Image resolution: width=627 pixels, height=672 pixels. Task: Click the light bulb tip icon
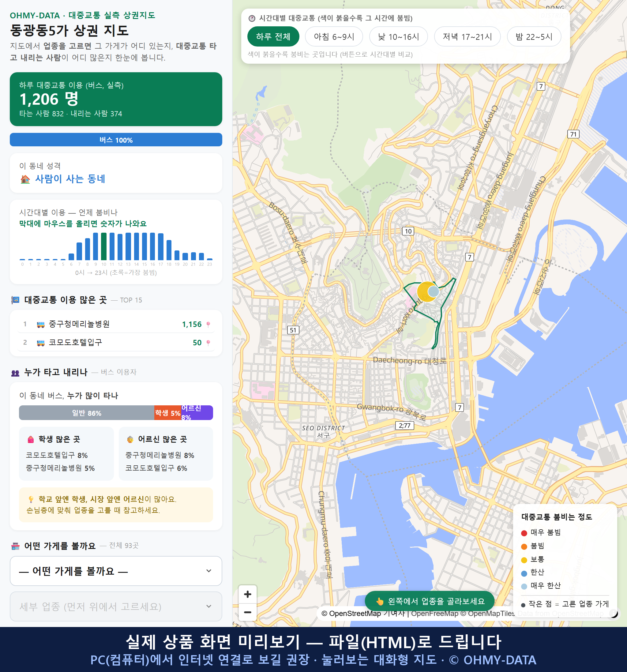click(31, 499)
